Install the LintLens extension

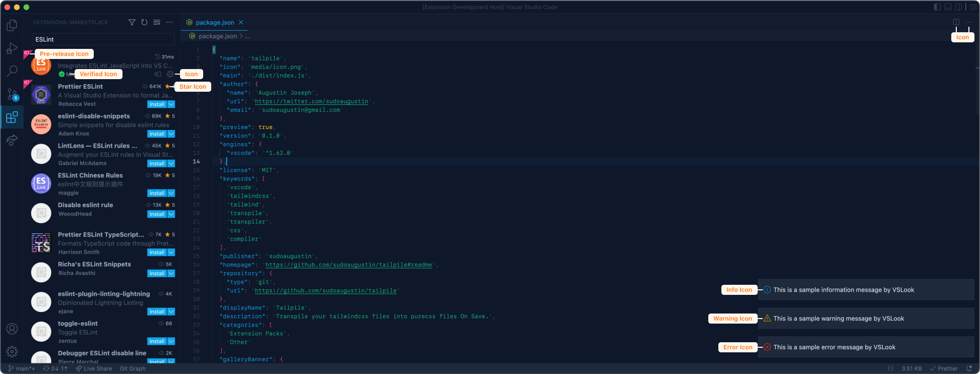157,164
